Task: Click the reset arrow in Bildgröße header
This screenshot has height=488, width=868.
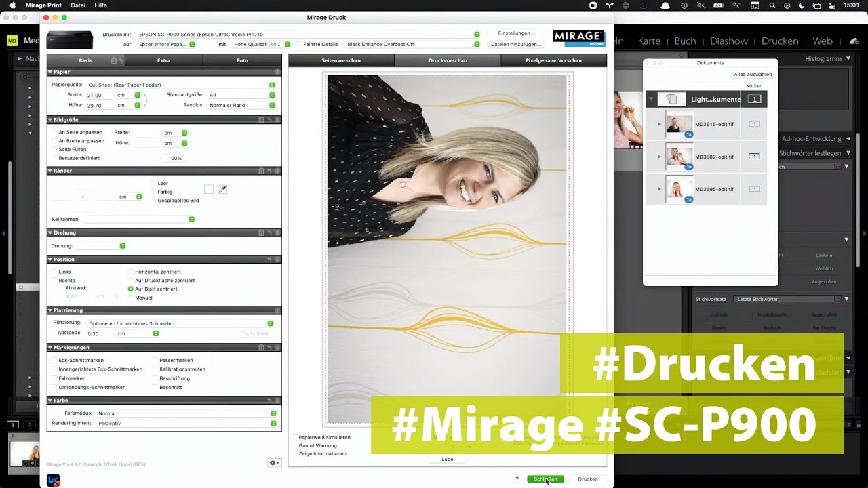Action: [x=269, y=120]
